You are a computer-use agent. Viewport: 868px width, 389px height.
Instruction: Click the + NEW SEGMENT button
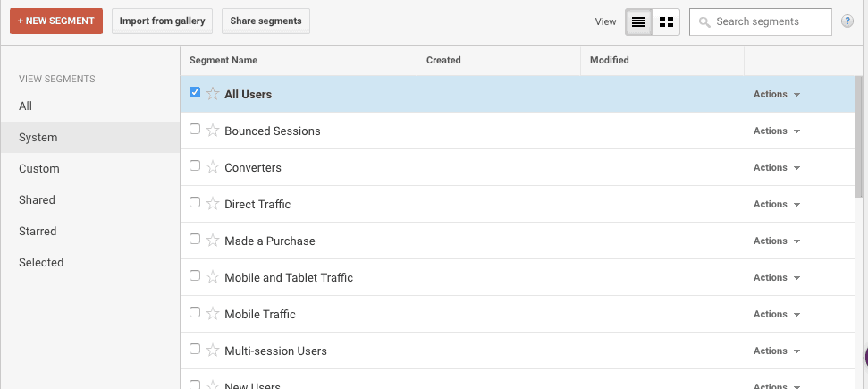tap(56, 21)
